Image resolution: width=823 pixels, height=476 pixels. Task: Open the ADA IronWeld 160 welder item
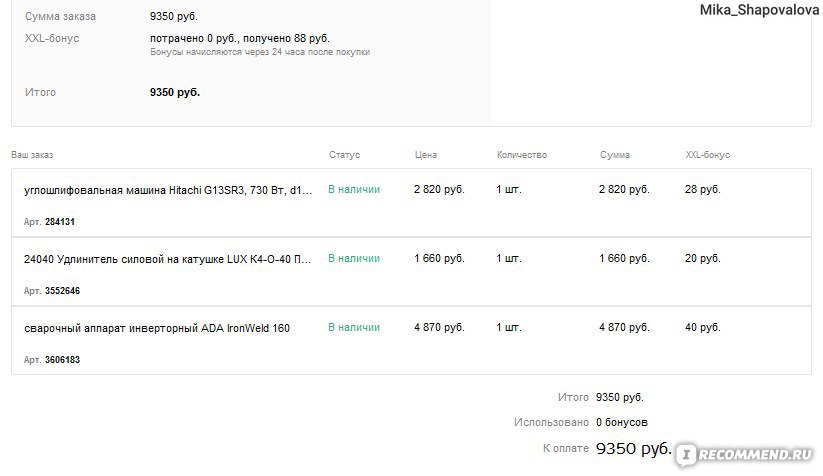click(156, 328)
